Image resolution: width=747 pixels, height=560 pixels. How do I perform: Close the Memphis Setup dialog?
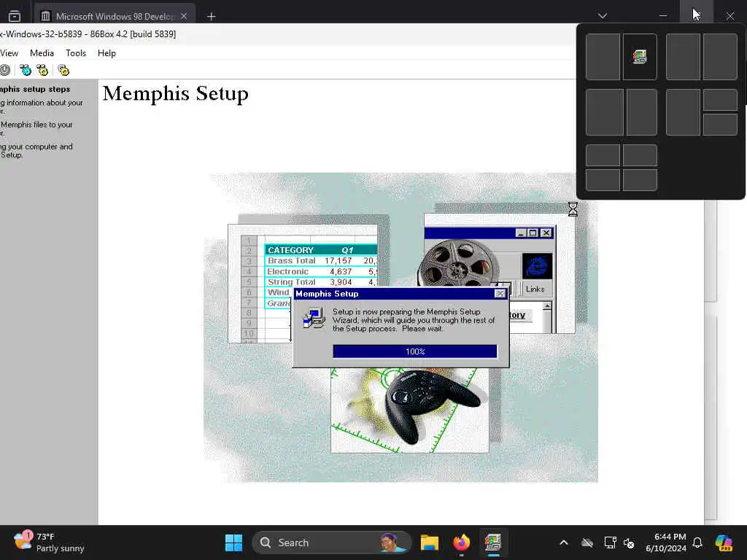500,294
